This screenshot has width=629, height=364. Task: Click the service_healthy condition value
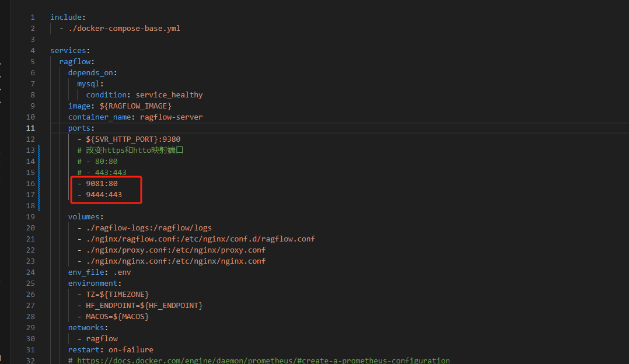click(169, 94)
